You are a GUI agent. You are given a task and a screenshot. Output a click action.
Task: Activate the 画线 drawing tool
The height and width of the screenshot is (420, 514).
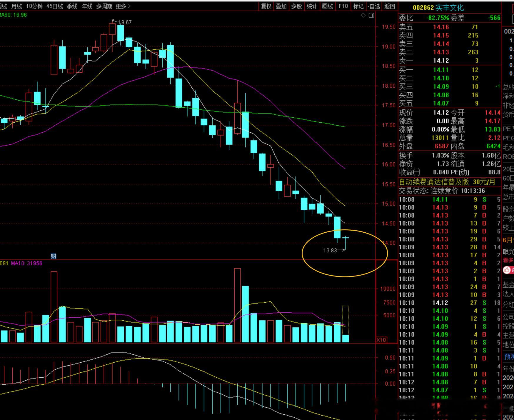[327, 6]
